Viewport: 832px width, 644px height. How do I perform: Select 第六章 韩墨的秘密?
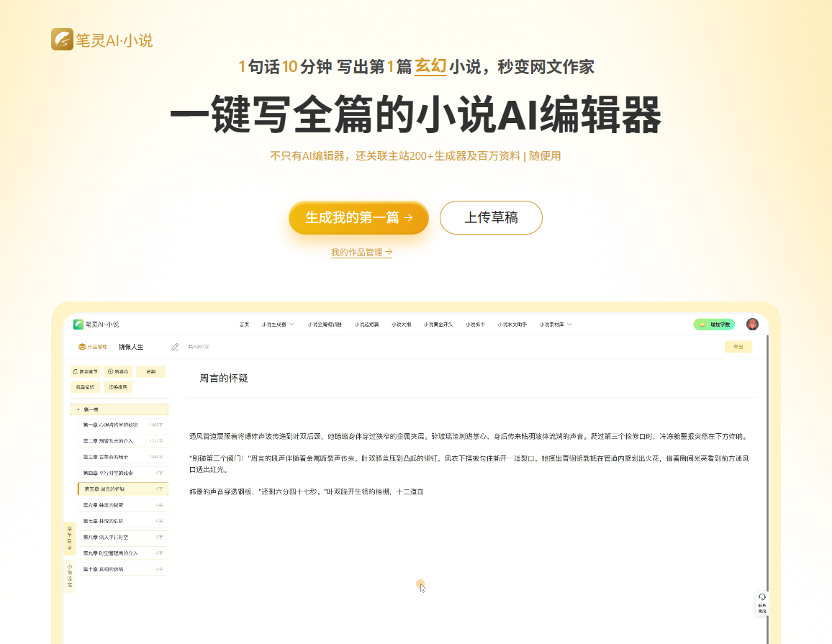tap(123, 505)
